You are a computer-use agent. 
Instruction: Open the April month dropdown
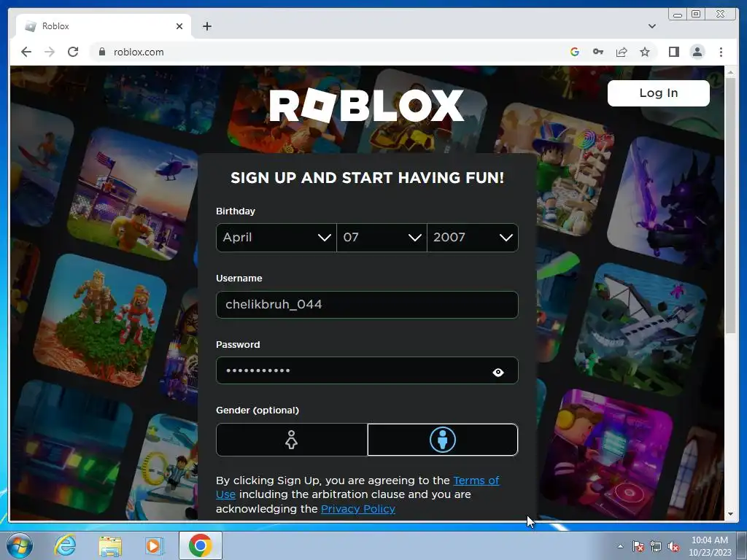tap(276, 237)
